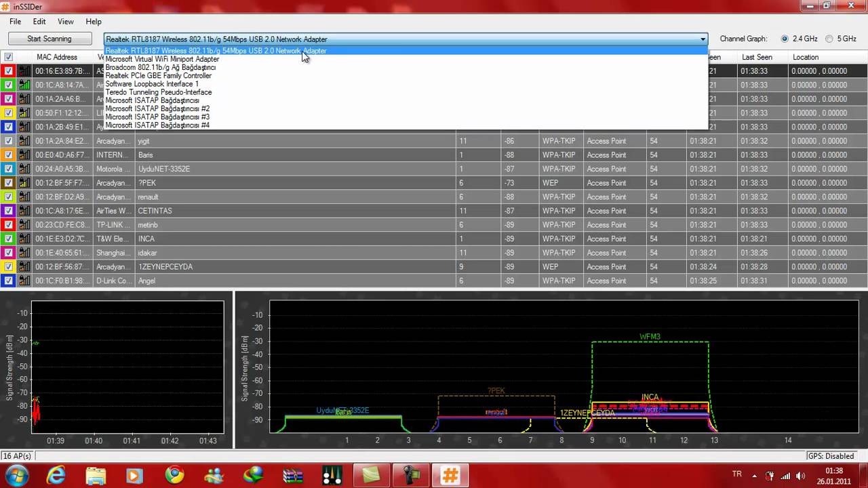
Task: Open the View menu
Action: (66, 22)
